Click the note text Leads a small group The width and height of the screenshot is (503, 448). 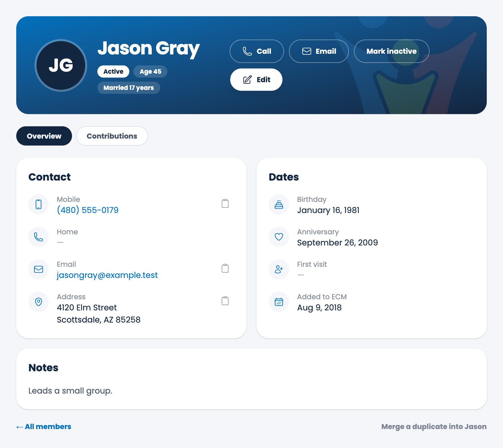pos(70,391)
